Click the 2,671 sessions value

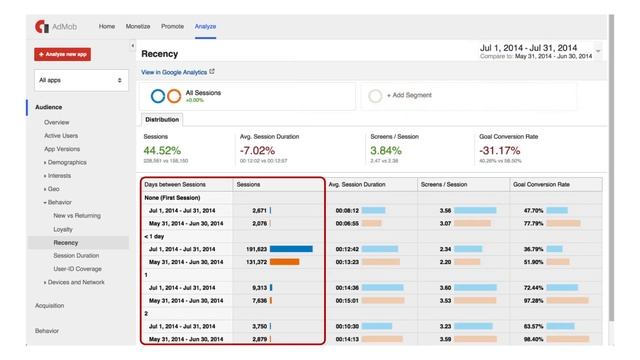(x=259, y=211)
